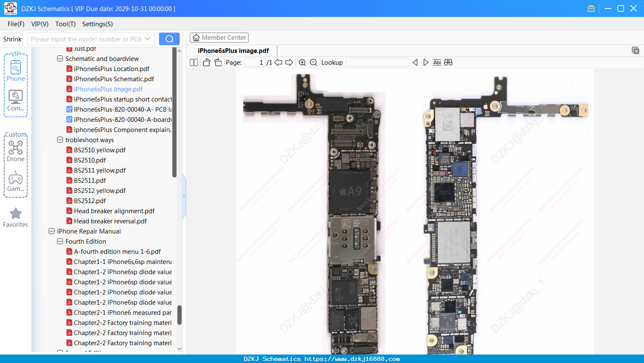Rotate the page clockwise
644x363 pixels.
pyautogui.click(x=218, y=63)
